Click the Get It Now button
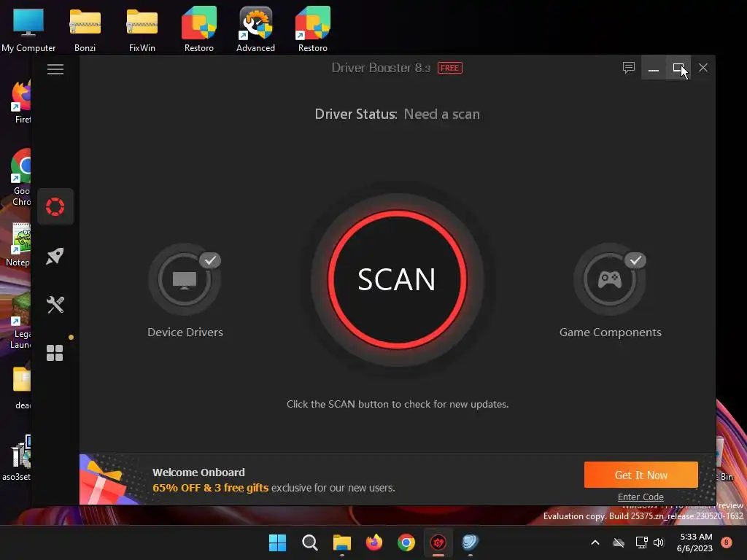 pyautogui.click(x=640, y=475)
